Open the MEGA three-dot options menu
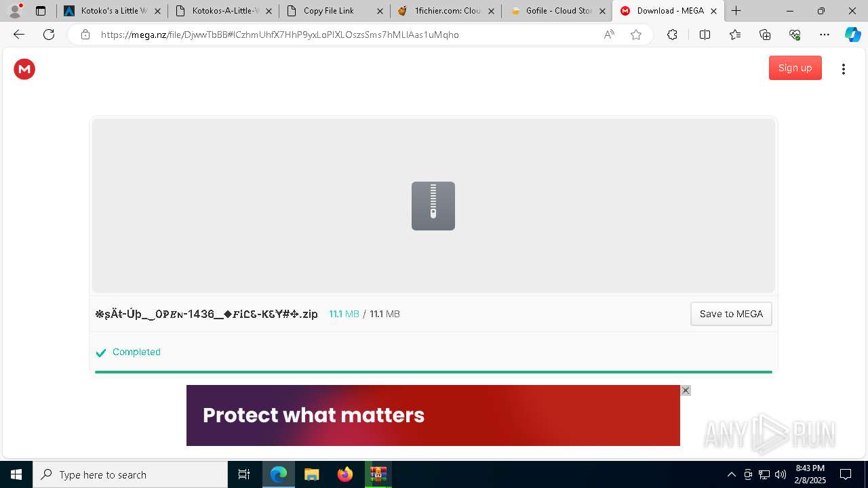868x488 pixels. tap(844, 68)
